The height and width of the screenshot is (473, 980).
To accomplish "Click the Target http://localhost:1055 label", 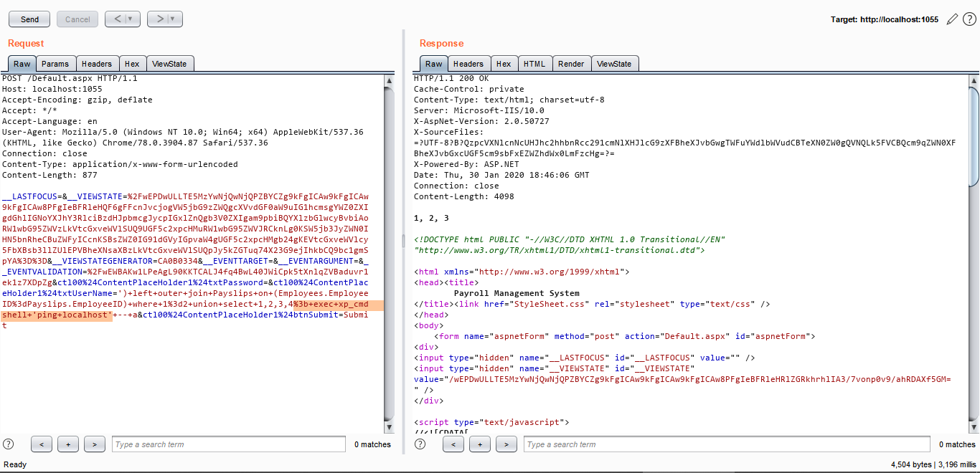I will click(x=885, y=20).
